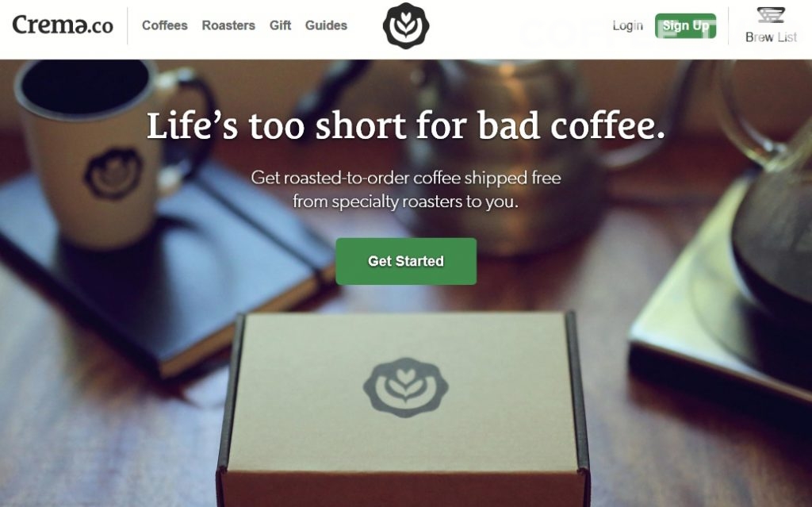This screenshot has width=812, height=507.
Task: Click the Crema.co wordmark logo
Action: (x=63, y=25)
